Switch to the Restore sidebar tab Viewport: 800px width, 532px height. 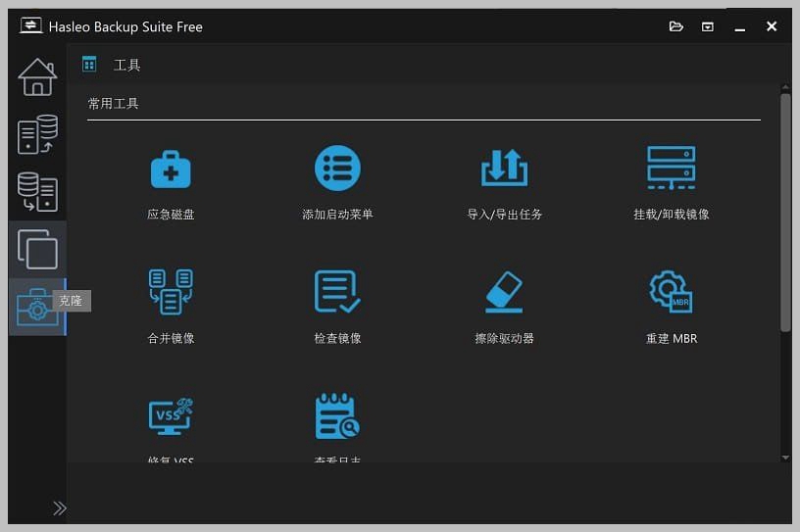(x=37, y=192)
